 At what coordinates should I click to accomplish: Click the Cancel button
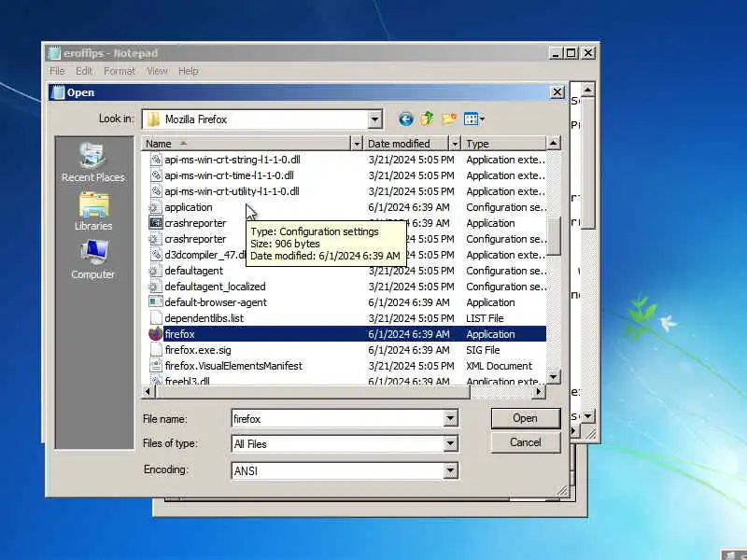click(x=526, y=442)
